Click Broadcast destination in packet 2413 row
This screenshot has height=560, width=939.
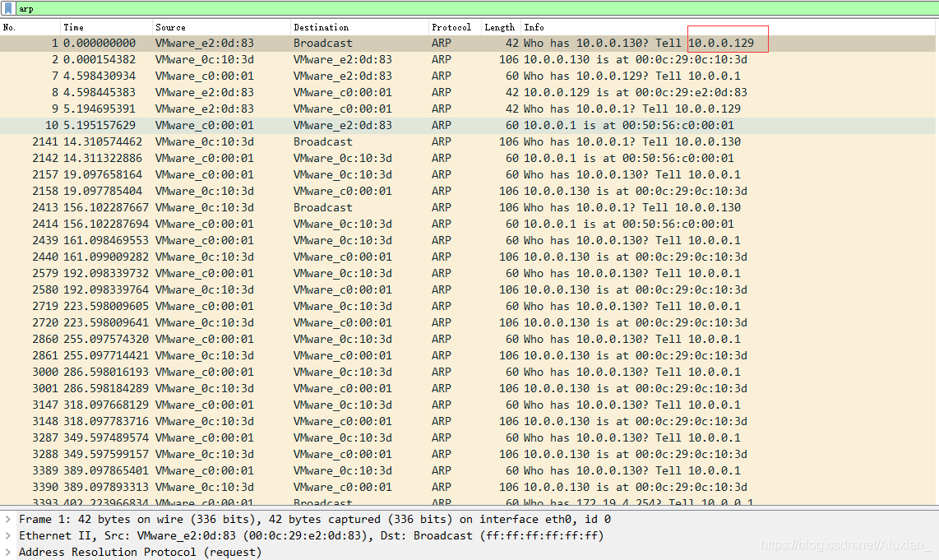coord(323,208)
